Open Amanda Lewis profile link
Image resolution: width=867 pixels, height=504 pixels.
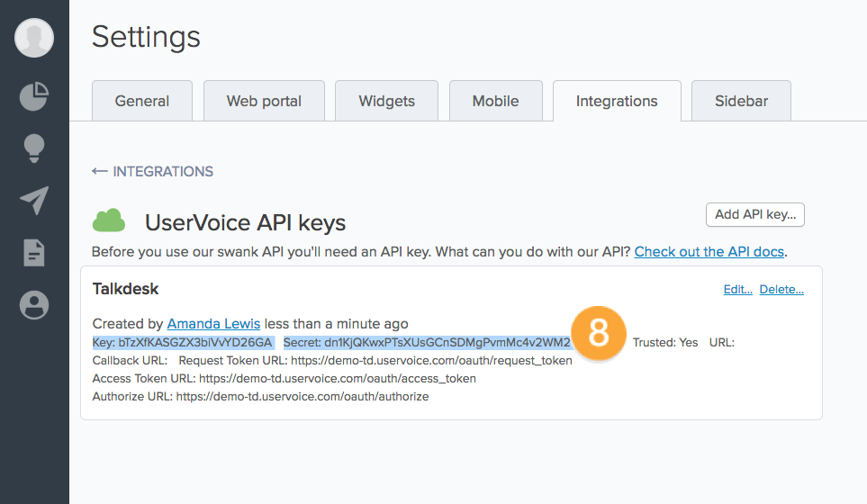tap(213, 324)
